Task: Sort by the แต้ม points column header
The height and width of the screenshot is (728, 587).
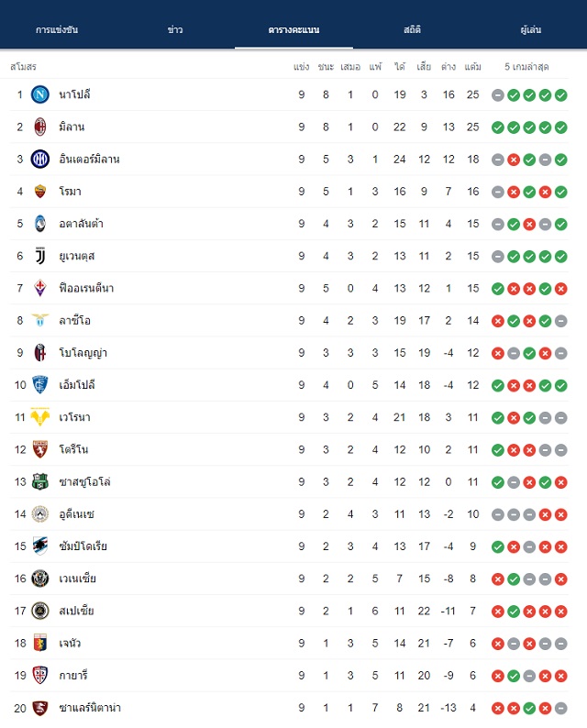Action: tap(472, 67)
